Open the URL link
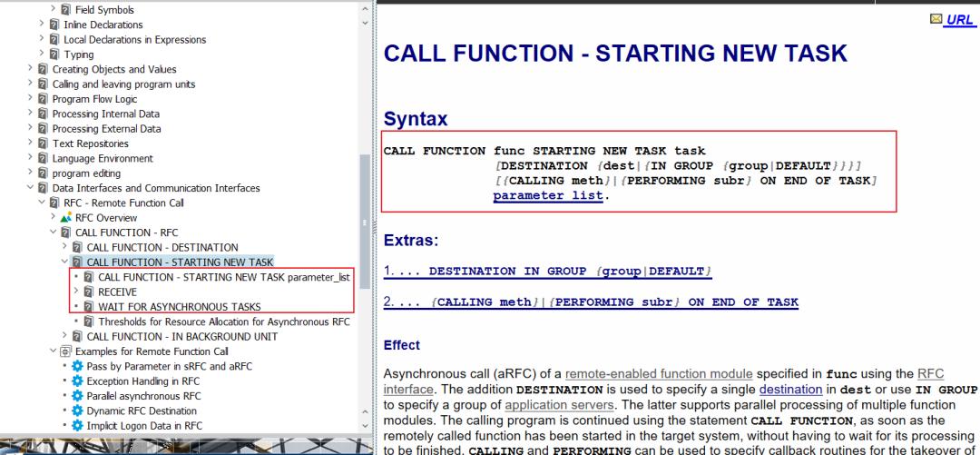 (x=960, y=19)
